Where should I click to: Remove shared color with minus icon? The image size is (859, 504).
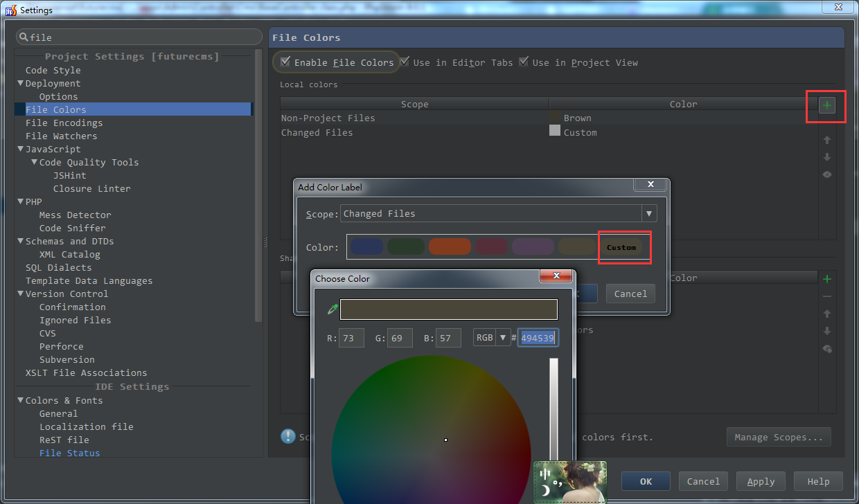[826, 296]
